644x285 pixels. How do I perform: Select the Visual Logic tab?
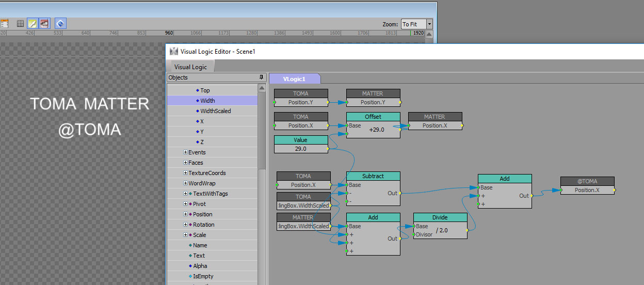(190, 67)
